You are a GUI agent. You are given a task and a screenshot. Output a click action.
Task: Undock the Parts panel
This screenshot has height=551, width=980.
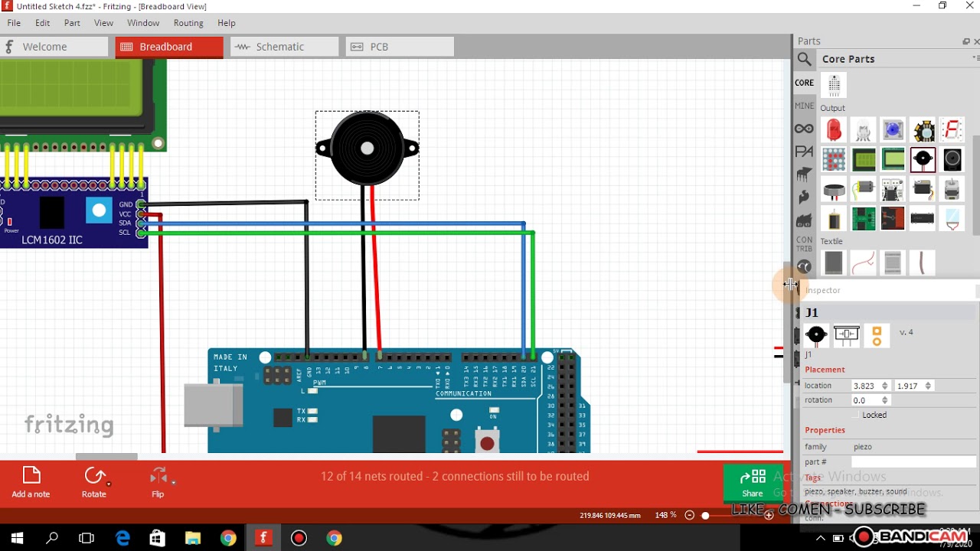(x=966, y=41)
